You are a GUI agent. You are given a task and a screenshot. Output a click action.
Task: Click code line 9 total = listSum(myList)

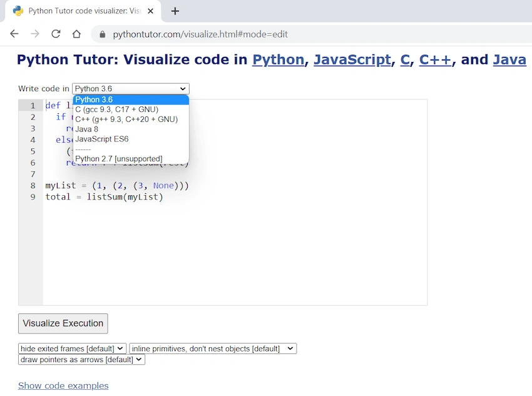coord(104,197)
